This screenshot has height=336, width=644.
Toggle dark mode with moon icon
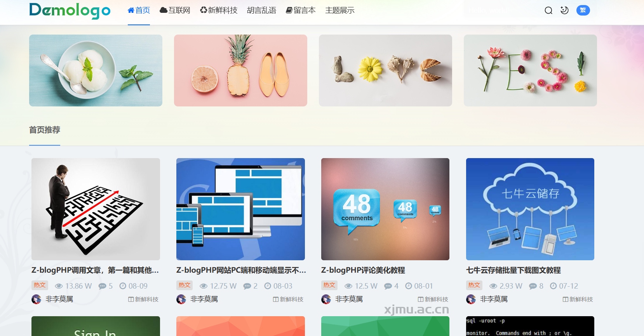pos(564,10)
